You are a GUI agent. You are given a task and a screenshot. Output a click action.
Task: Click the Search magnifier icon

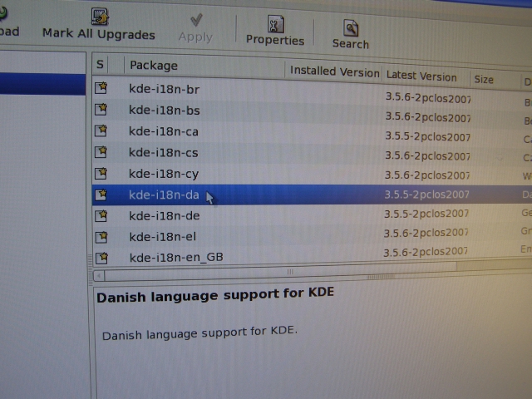pos(351,28)
